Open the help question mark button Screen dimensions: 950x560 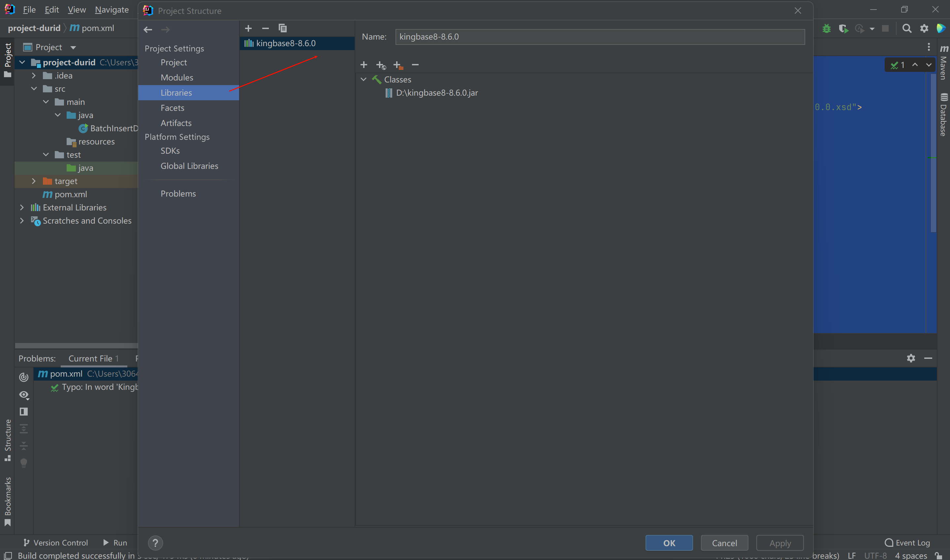click(155, 543)
